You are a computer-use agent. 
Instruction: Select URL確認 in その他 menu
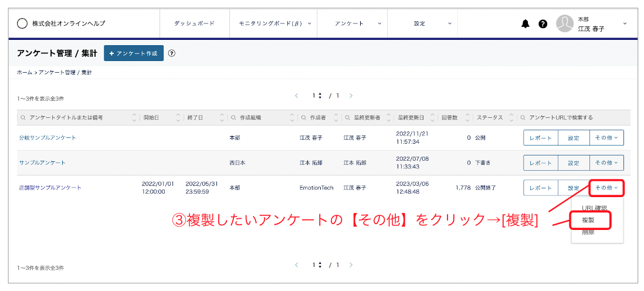(x=594, y=208)
